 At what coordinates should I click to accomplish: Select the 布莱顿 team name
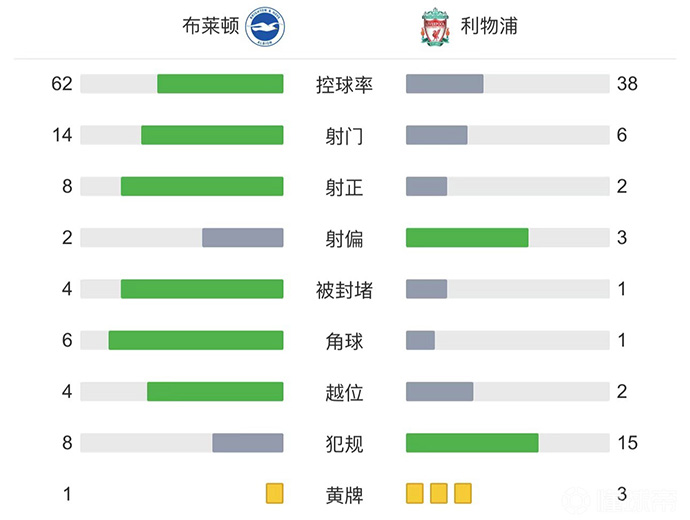coord(212,27)
